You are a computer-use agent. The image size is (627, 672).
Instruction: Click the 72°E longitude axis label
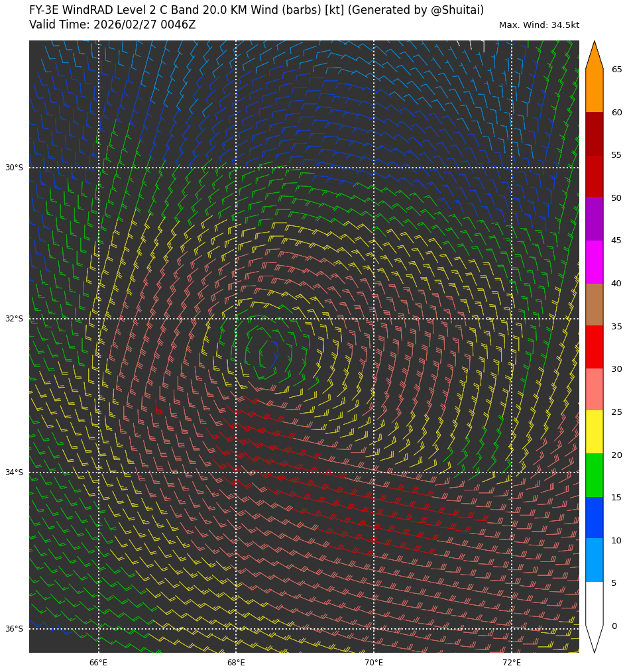pyautogui.click(x=511, y=663)
